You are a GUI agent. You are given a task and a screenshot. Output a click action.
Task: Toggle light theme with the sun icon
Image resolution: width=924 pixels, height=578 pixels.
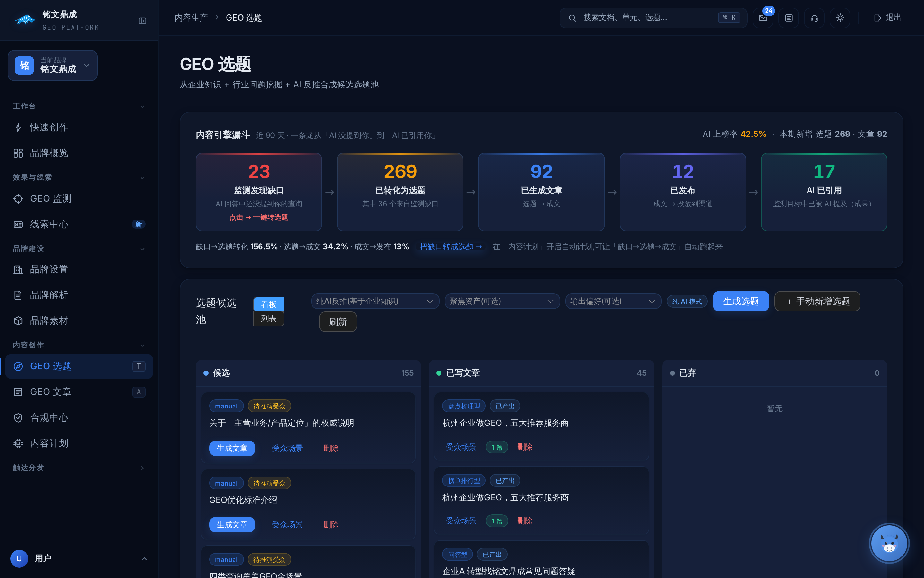click(x=840, y=18)
